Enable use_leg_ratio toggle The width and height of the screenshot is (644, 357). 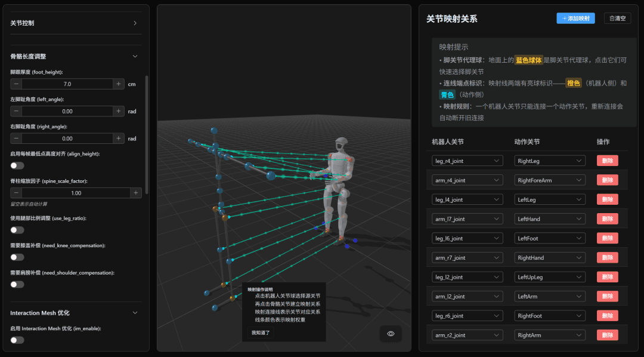(17, 230)
